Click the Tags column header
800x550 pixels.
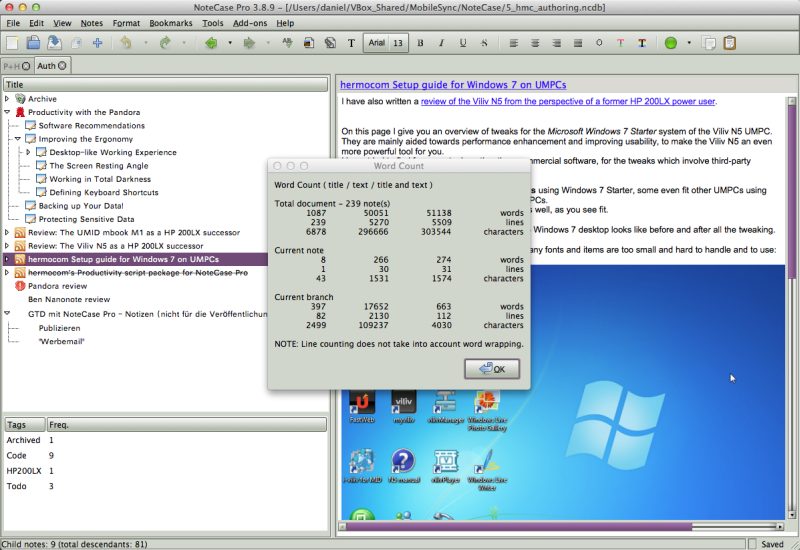(x=24, y=424)
